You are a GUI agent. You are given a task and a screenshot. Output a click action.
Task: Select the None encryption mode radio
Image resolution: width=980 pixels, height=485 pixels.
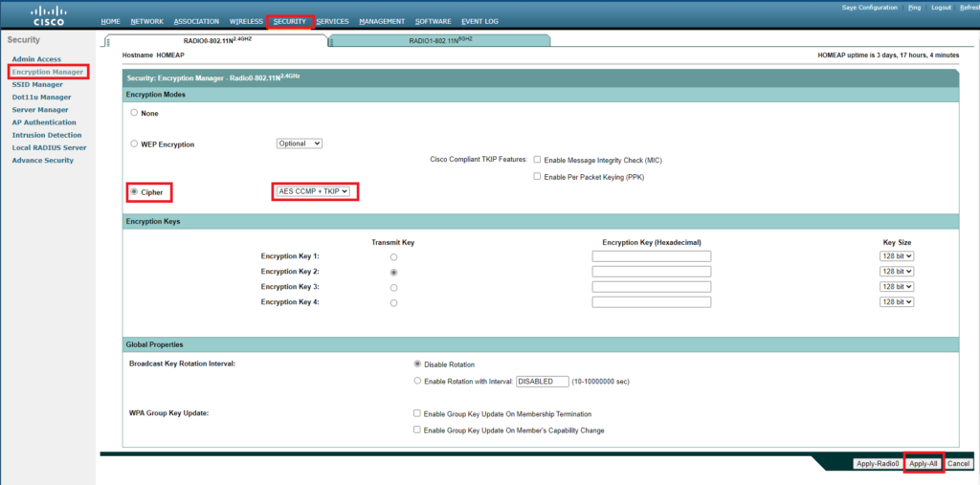134,113
